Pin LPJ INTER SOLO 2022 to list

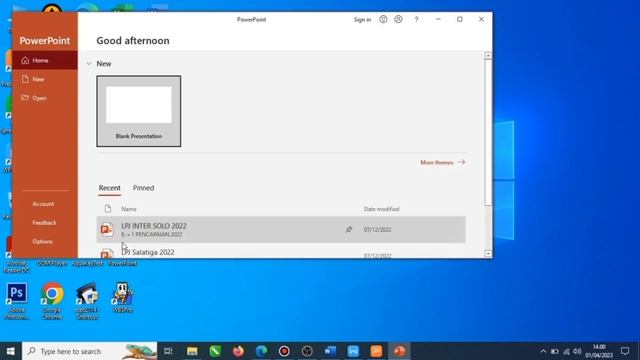click(x=349, y=229)
